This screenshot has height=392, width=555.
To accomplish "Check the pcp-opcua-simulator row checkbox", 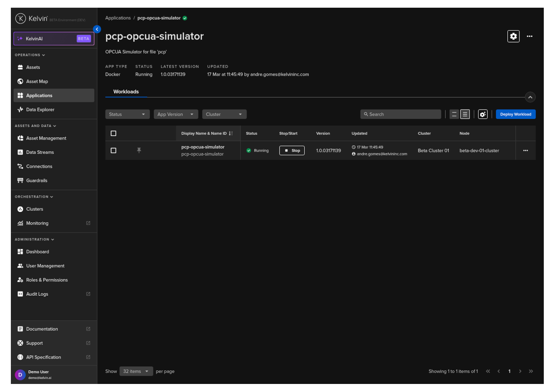I will click(114, 150).
